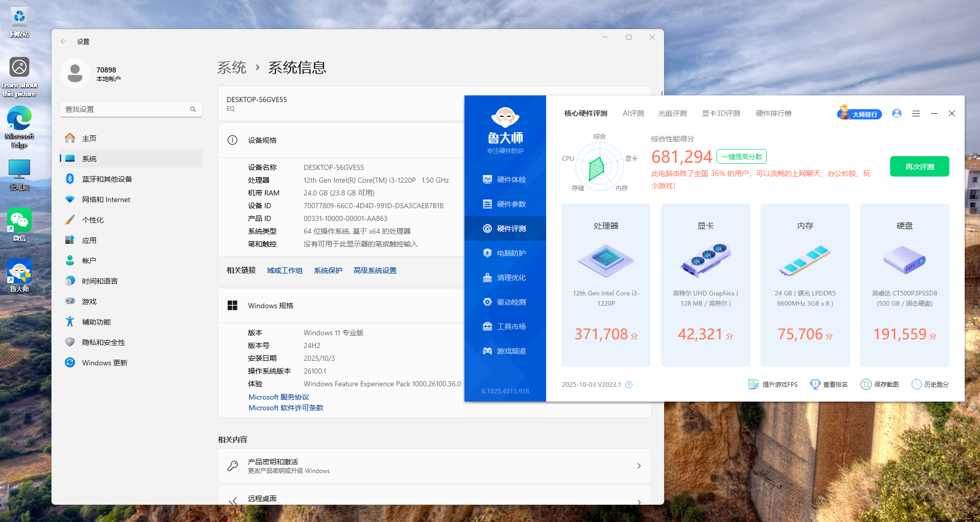
Task: Select the 硬盘 score card
Action: tap(904, 285)
